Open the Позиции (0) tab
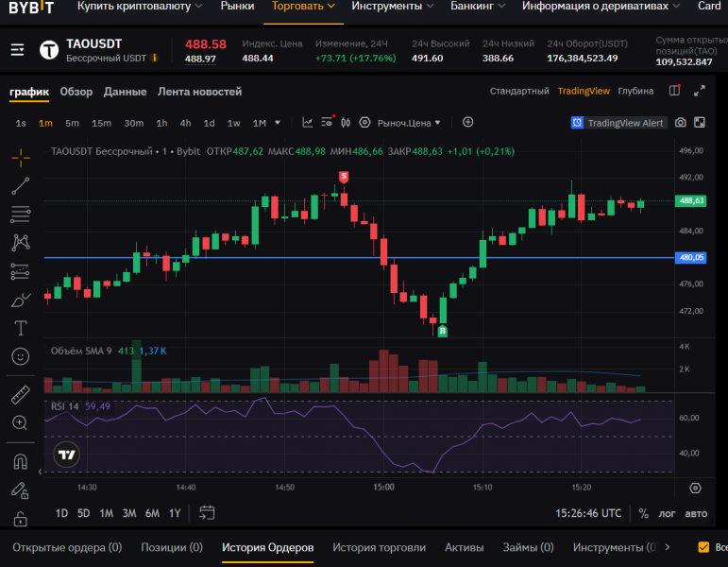 [172, 547]
